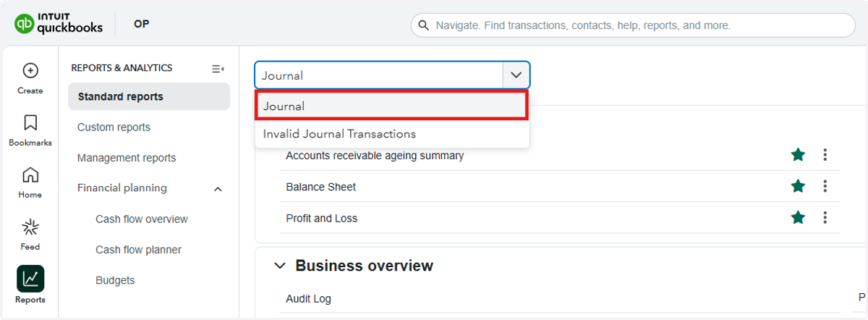Open the Feed icon
The width and height of the screenshot is (868, 320).
click(x=30, y=227)
